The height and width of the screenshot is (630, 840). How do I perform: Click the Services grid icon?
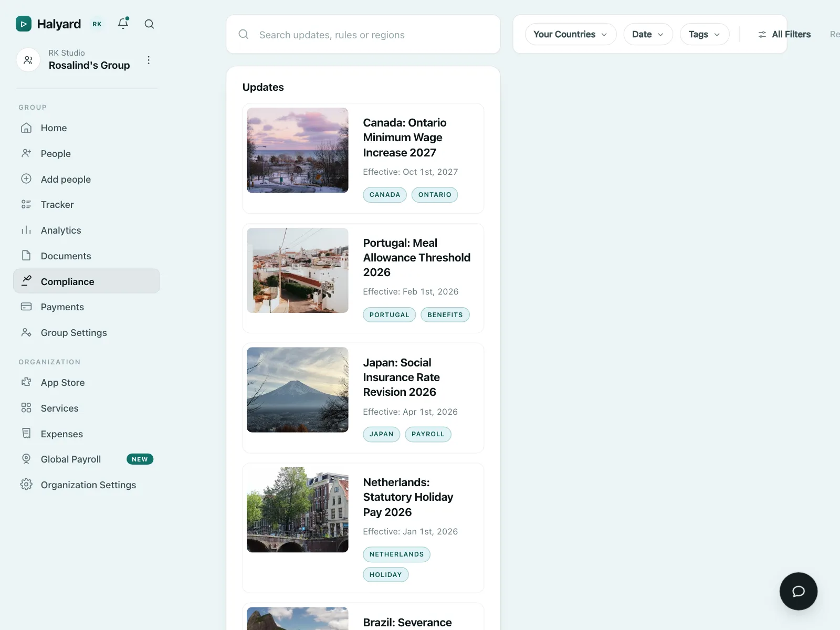coord(26,408)
